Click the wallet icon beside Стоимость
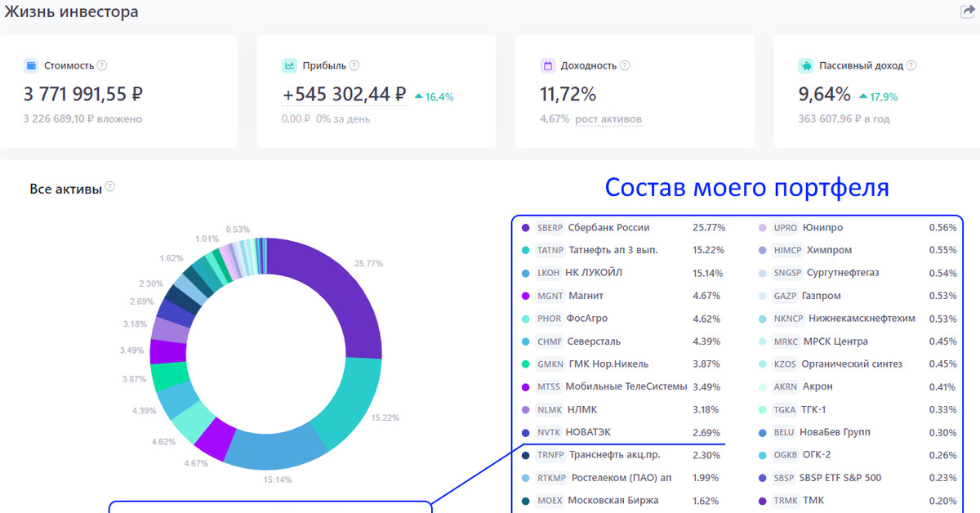 (31, 65)
